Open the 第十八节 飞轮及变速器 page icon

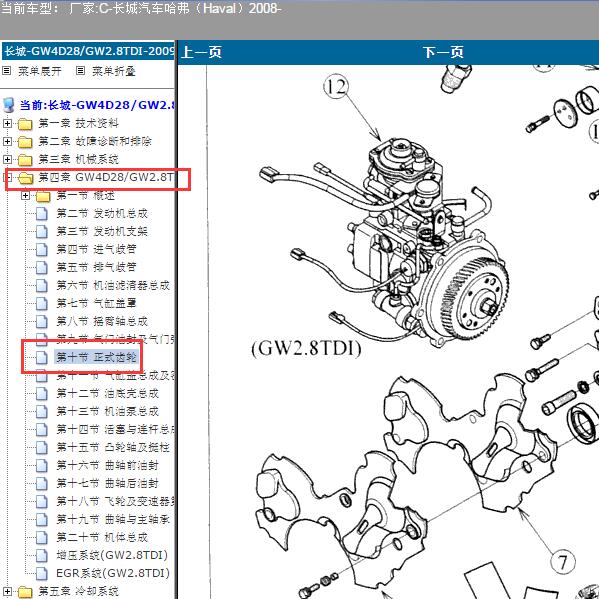click(x=42, y=501)
